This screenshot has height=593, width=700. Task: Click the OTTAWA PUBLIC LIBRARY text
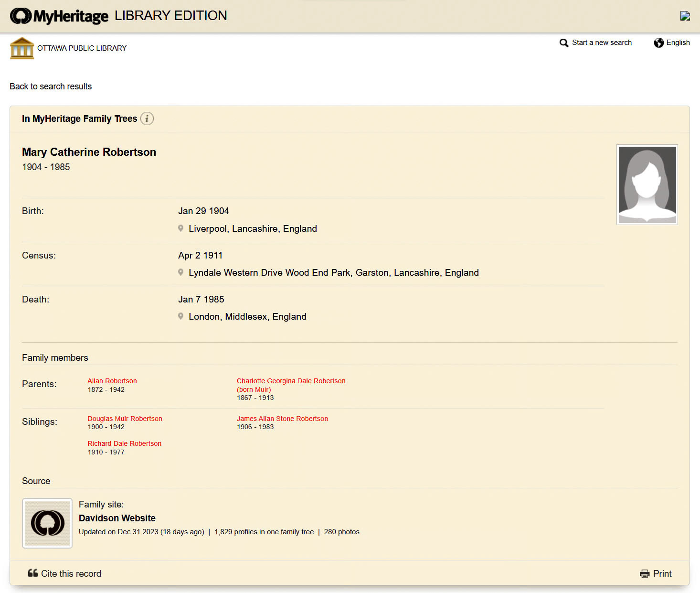point(82,48)
